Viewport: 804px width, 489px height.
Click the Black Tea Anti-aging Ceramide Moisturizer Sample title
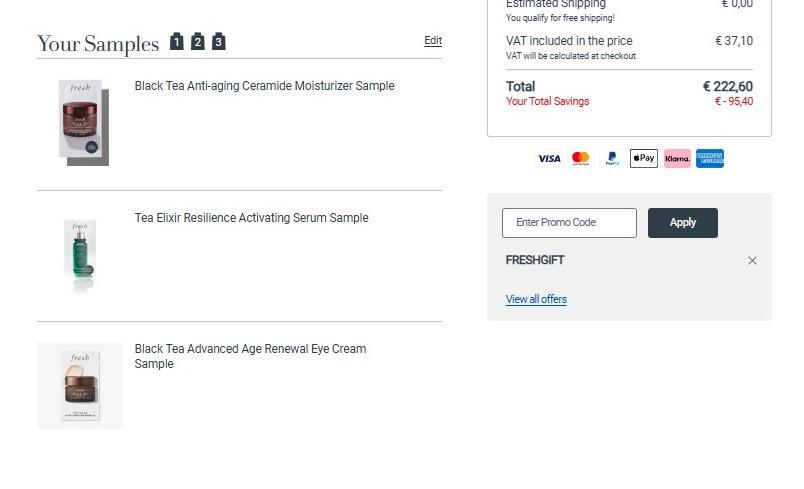(265, 86)
